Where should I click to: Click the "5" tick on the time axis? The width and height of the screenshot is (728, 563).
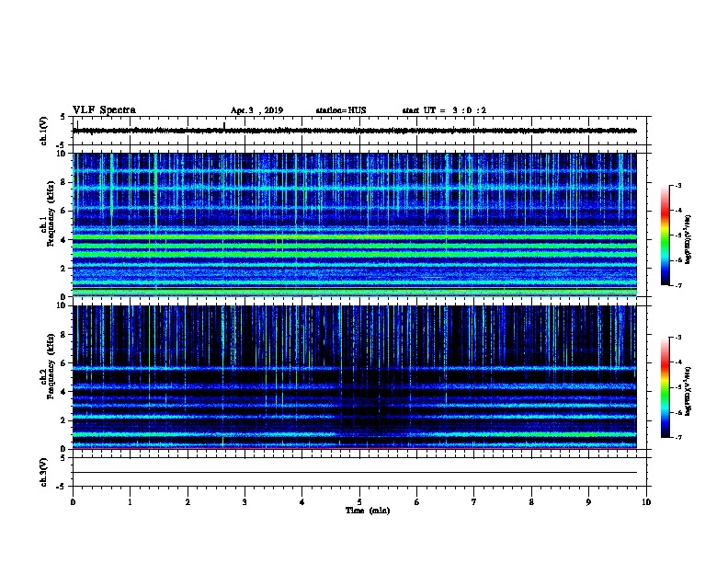point(359,502)
